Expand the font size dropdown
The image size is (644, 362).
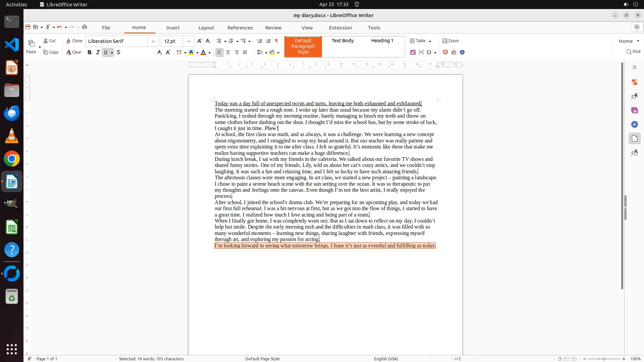pyautogui.click(x=189, y=41)
